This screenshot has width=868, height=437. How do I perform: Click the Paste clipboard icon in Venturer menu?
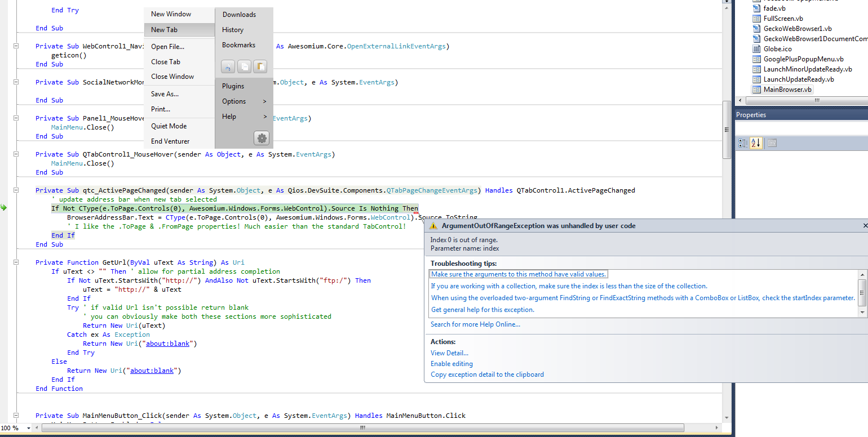pyautogui.click(x=260, y=66)
